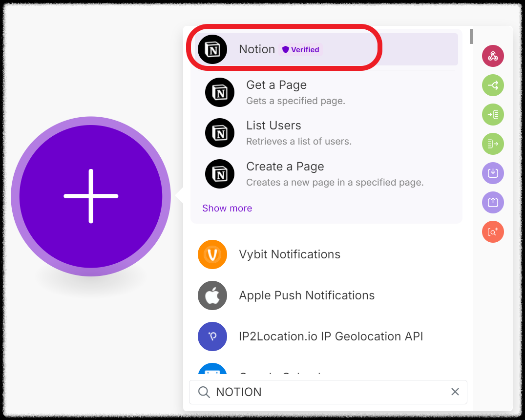Click the IP2Location.io app icon
Image resolution: width=525 pixels, height=420 pixels.
pos(212,336)
